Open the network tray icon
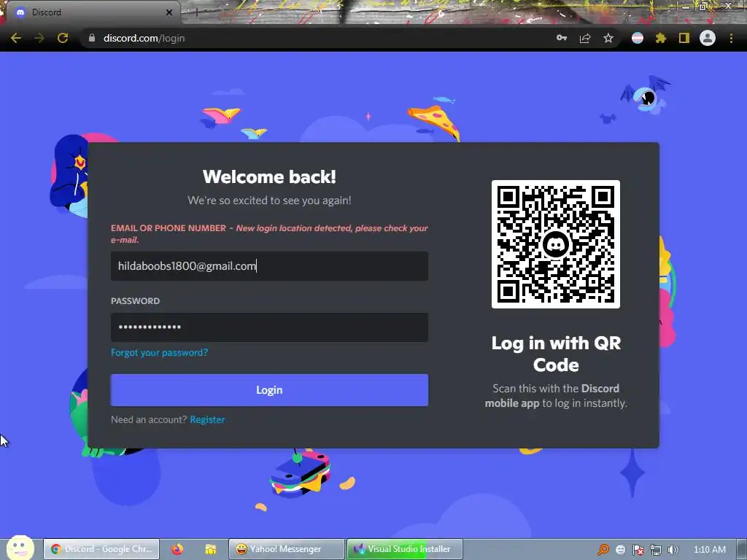The image size is (747, 560). 656,550
